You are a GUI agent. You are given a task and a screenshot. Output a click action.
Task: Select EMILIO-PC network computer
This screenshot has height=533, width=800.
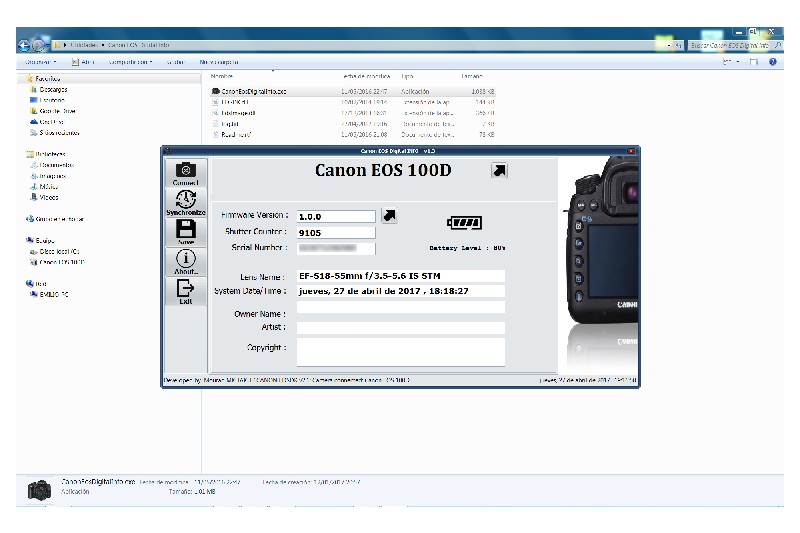[49, 294]
